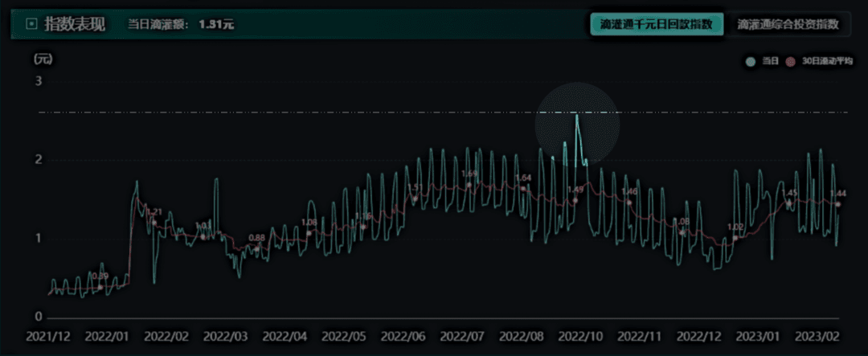Click the 1.69 data point marker
The image size is (868, 356).
pyautogui.click(x=469, y=185)
